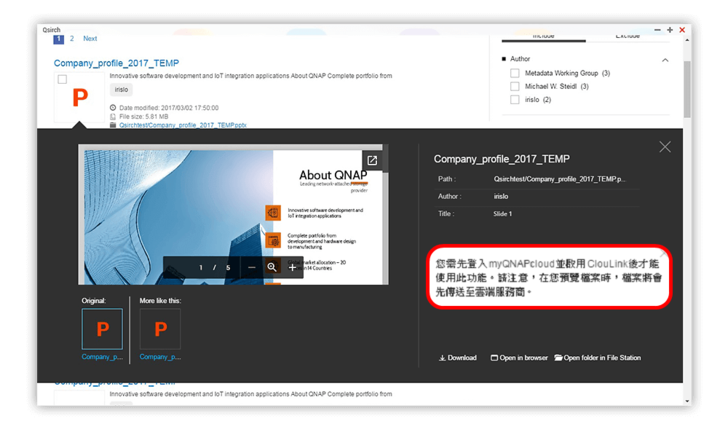Screen dimensions: 728x437
Task: Open preview in new window icon
Action: point(372,161)
